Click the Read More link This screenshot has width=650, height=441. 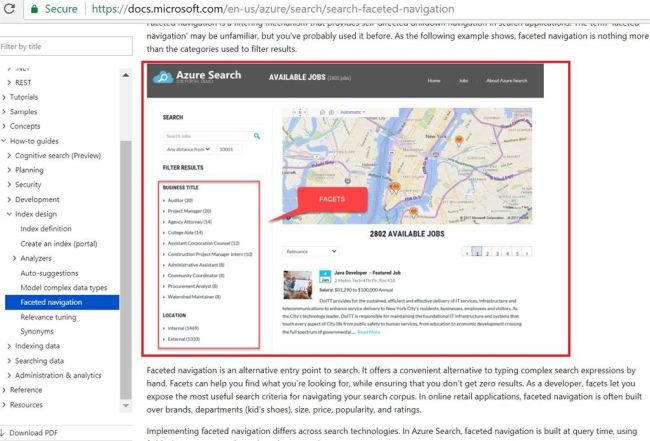coord(369,332)
